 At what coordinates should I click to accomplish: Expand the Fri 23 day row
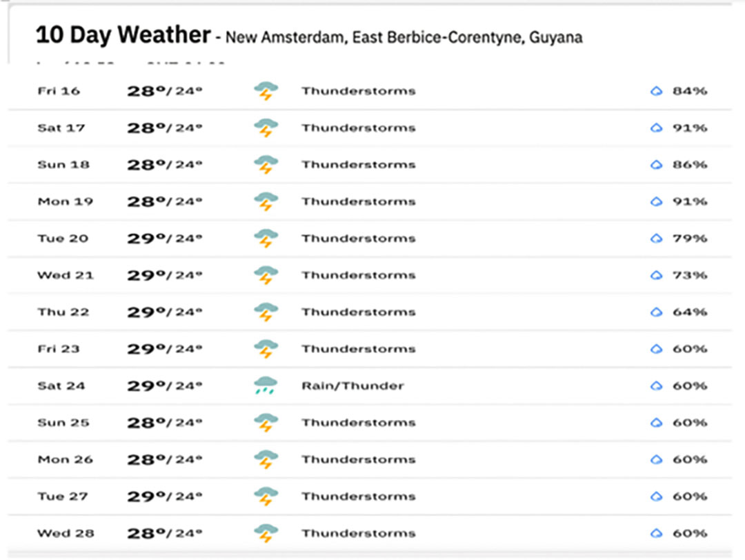click(x=370, y=349)
